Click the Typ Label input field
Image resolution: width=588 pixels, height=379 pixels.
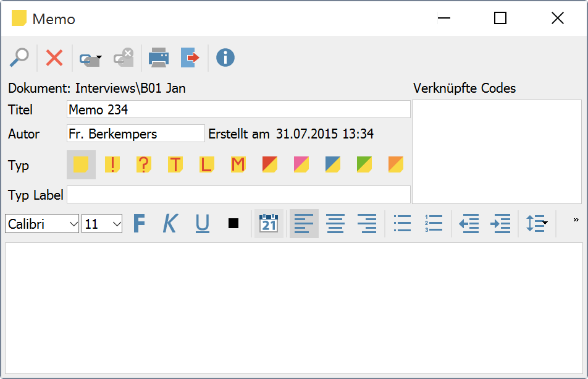[238, 194]
